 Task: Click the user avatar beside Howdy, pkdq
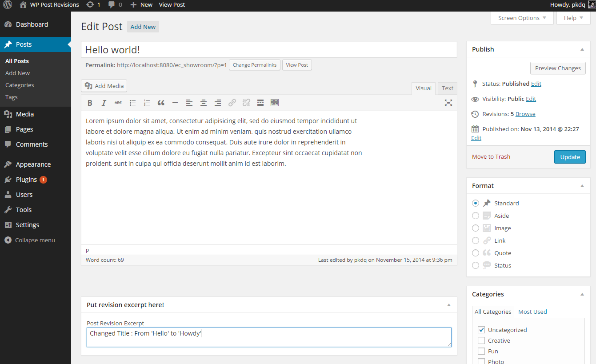tap(591, 5)
